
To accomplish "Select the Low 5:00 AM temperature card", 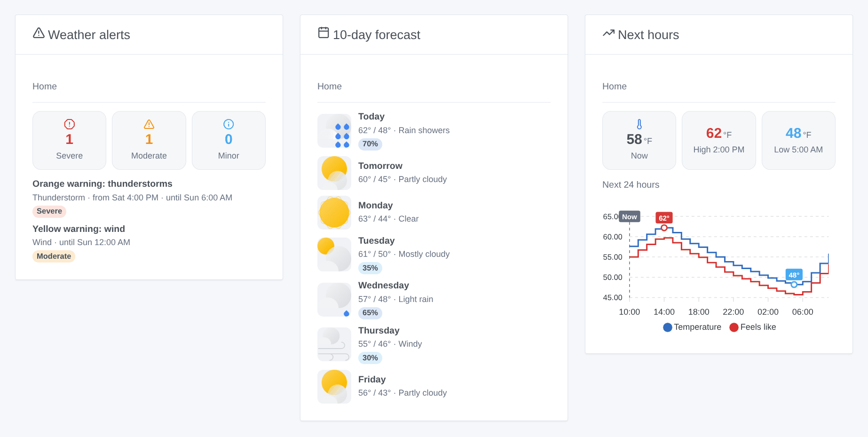I will click(x=798, y=140).
